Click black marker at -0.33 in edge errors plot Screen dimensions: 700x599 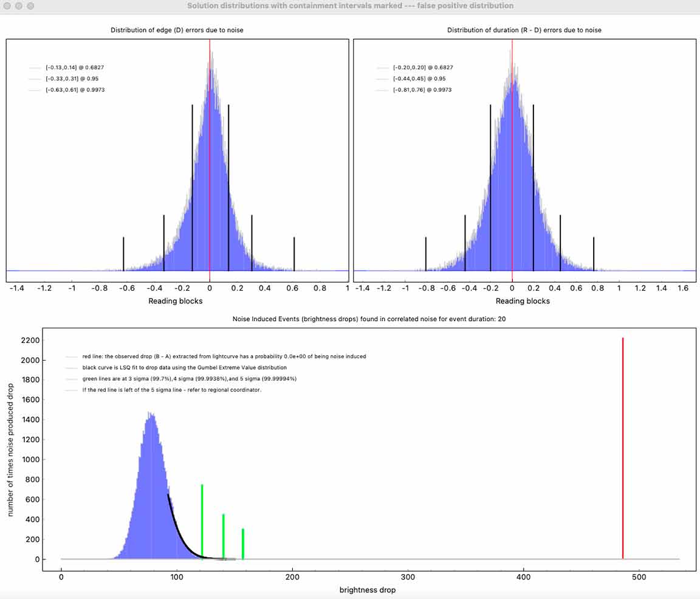[x=164, y=243]
